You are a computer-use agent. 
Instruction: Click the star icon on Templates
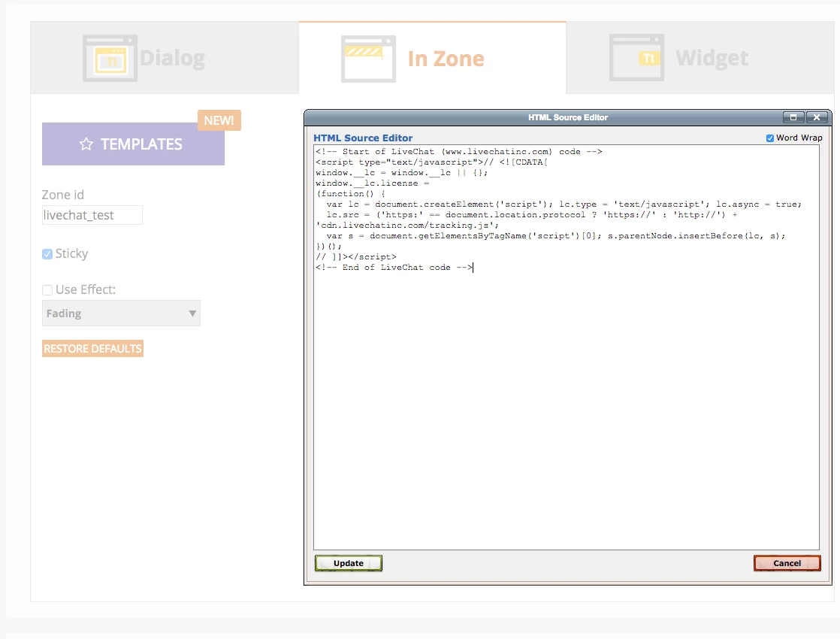[x=86, y=144]
